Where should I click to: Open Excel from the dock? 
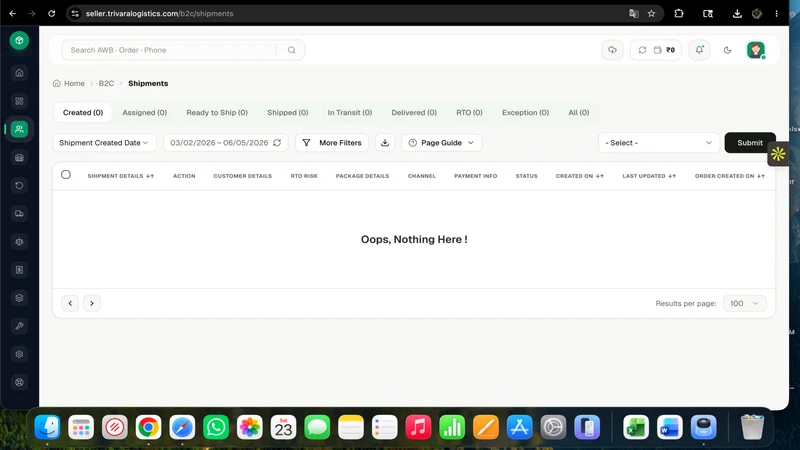[636, 427]
